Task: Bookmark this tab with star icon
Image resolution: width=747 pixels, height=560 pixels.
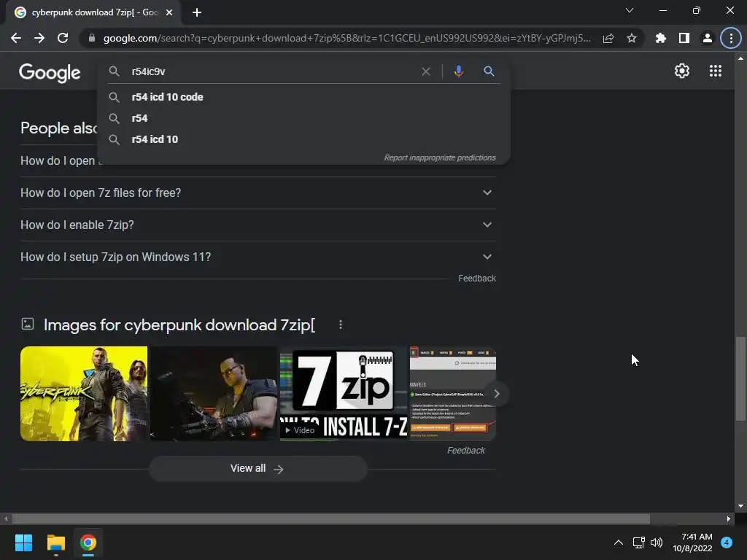Action: (x=632, y=38)
